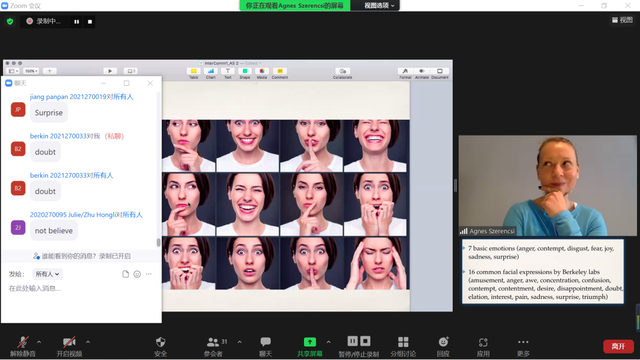Open the recipient dropdown in chat
Viewport: 640px width, 360px height.
coord(47,274)
